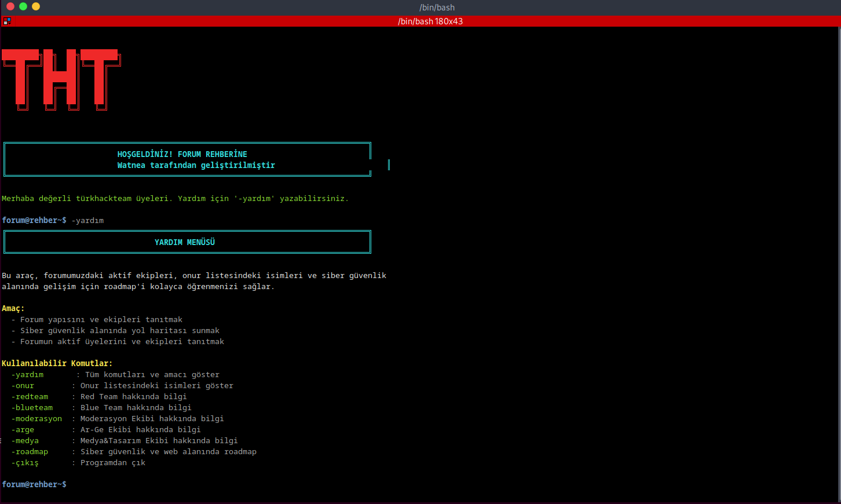Image resolution: width=841 pixels, height=504 pixels.
Task: Click the empty "forum@rehber~$" prompt at the bottom
Action: (34, 484)
